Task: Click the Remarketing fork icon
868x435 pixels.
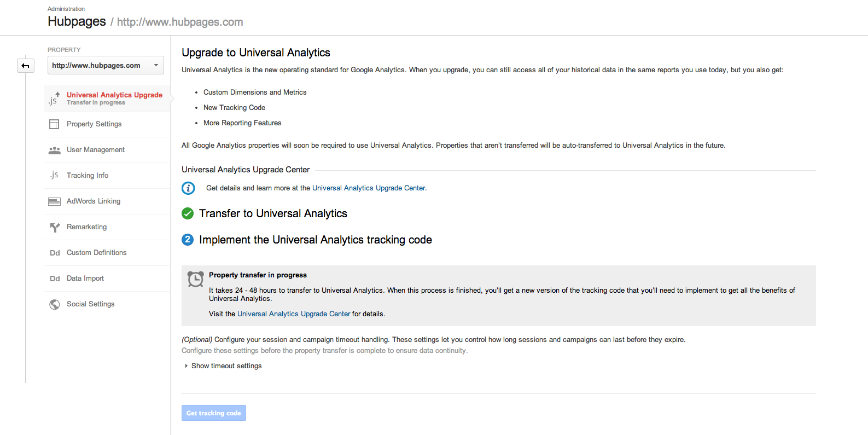Action: (55, 227)
